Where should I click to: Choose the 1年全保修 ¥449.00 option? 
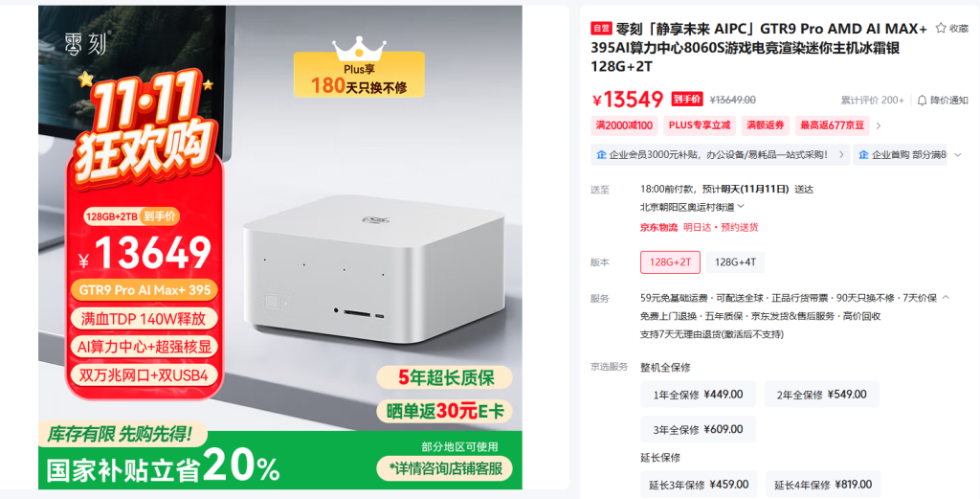pyautogui.click(x=698, y=395)
